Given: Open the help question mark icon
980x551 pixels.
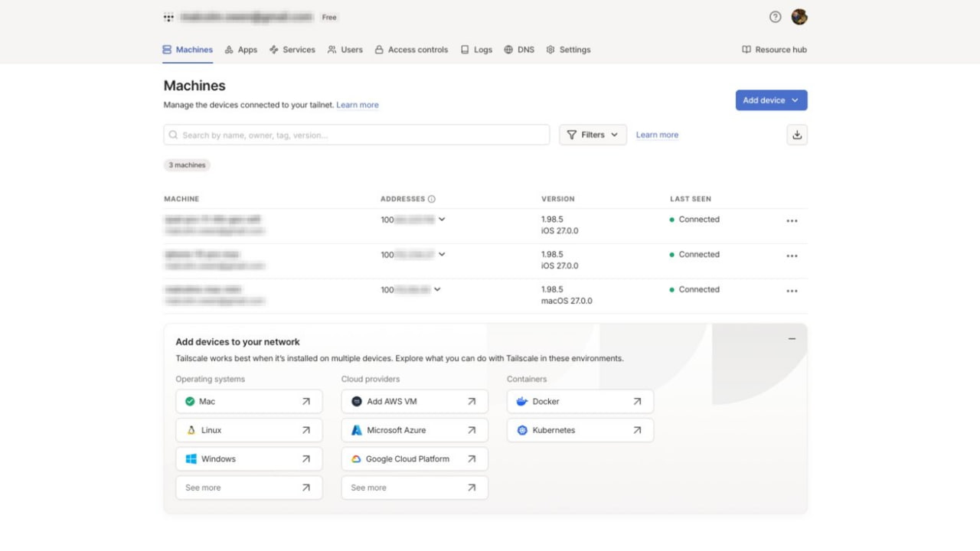Looking at the screenshot, I should coord(776,17).
